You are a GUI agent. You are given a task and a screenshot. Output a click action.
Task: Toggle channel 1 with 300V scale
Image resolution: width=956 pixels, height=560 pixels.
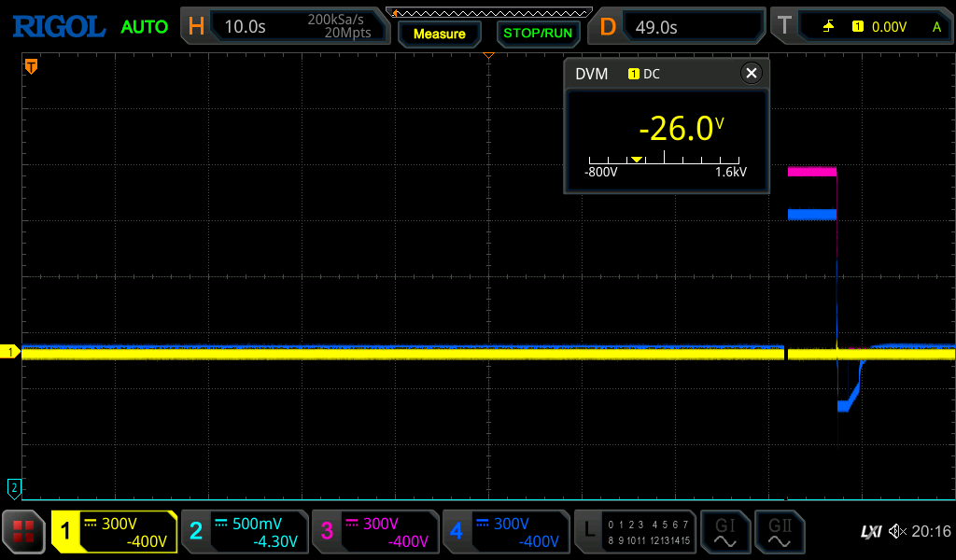click(114, 532)
